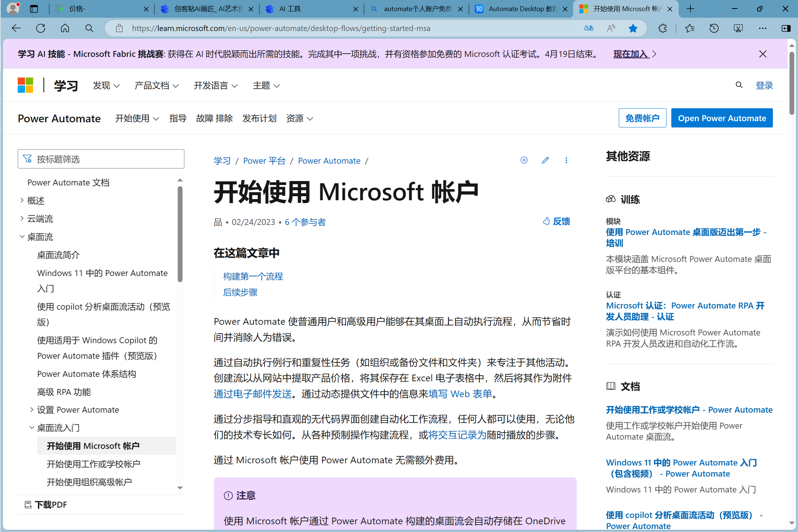Viewport: 798px width, 532px height.
Task: Click the 下载PDF button
Action: (x=46, y=505)
